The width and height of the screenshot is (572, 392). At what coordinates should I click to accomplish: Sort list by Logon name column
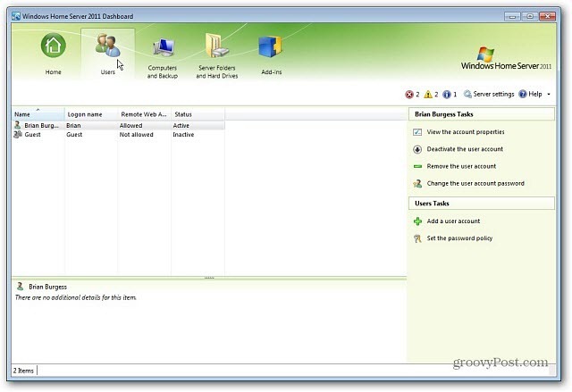(90, 115)
